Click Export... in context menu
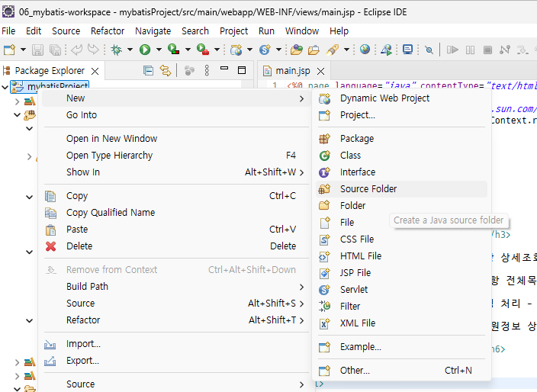This screenshot has height=392, width=537. [x=176, y=361]
